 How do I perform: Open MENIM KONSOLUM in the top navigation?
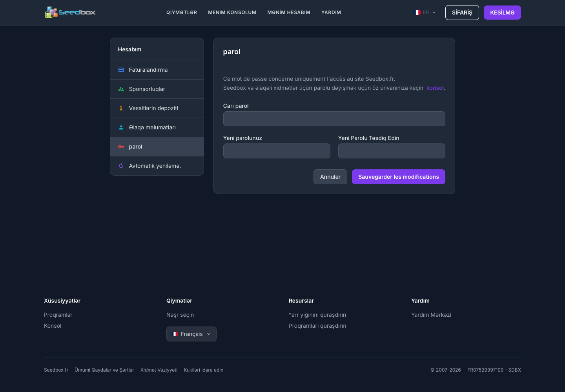232,13
